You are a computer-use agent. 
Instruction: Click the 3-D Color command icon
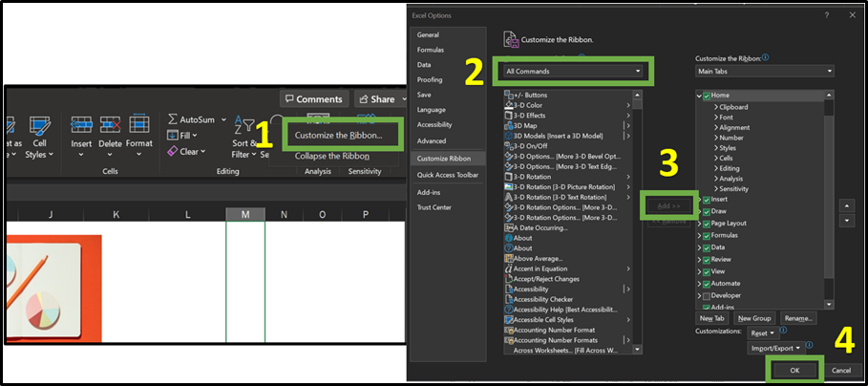(x=509, y=105)
